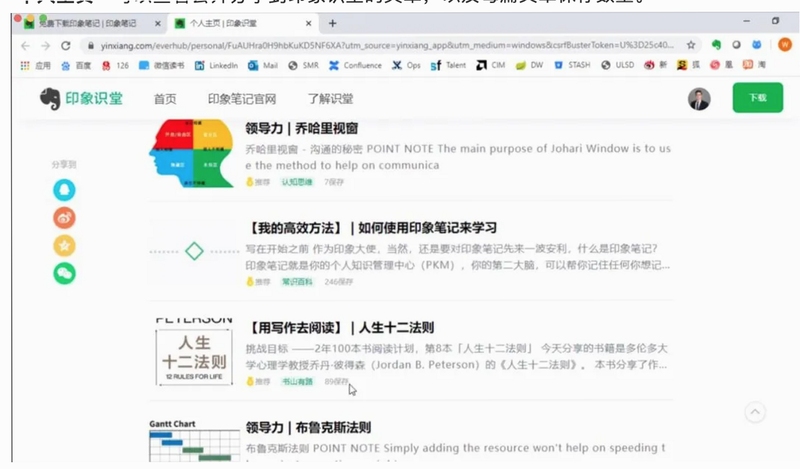The height and width of the screenshot is (469, 800).
Task: Jump to top with the up-arrow circle
Action: (755, 412)
